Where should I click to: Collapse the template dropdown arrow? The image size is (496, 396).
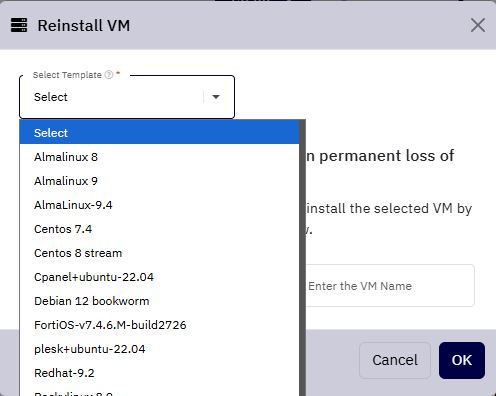[216, 97]
